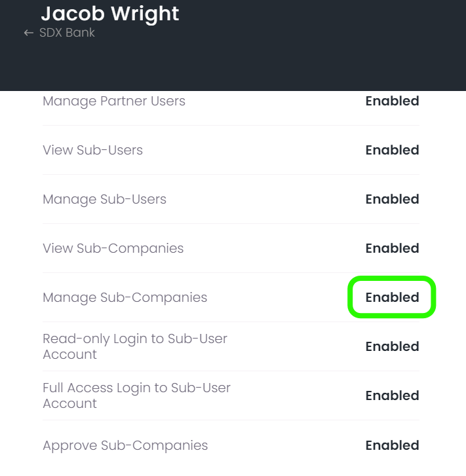
Task: Toggle View Sub-Users Enabled status
Action: (x=392, y=150)
